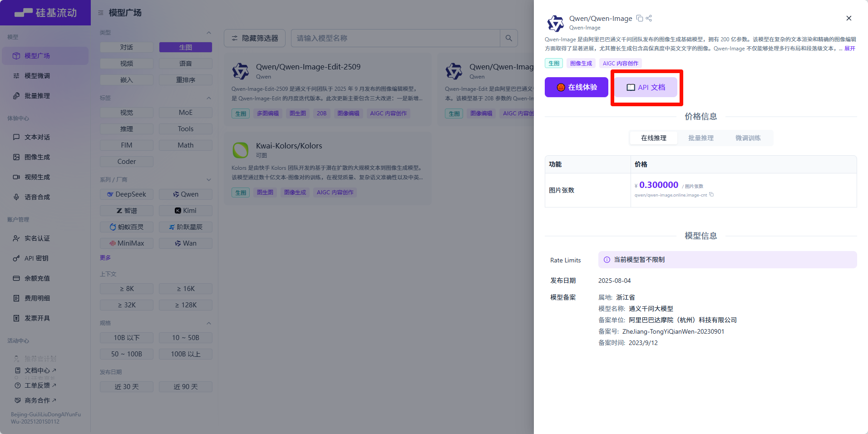Copy the qwen-image.online.image-cnt price identifier
868x434 pixels.
coord(711,195)
